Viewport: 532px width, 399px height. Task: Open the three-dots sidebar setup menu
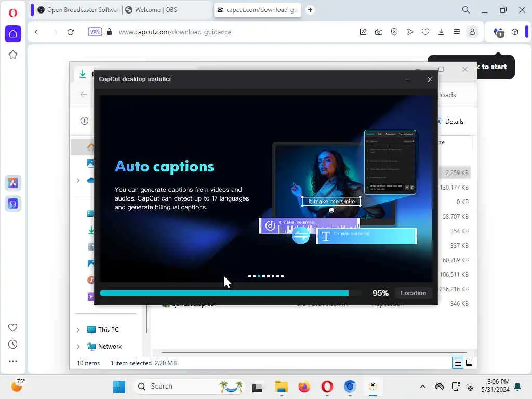pyautogui.click(x=13, y=361)
